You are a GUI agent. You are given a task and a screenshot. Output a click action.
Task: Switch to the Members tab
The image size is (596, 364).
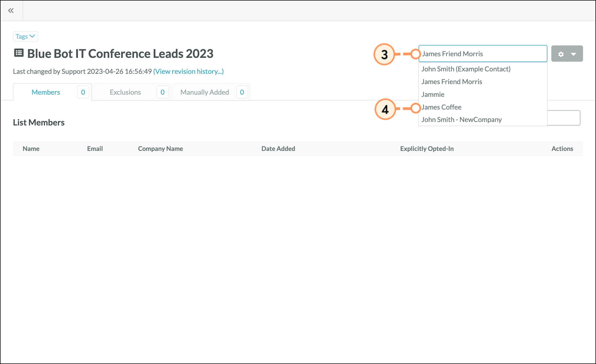(x=52, y=92)
